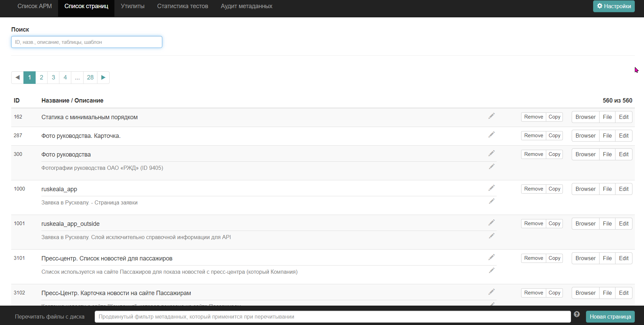Image resolution: width=644 pixels, height=325 pixels.
Task: Click pencil icon for ruskeala_app title
Action: tap(492, 188)
